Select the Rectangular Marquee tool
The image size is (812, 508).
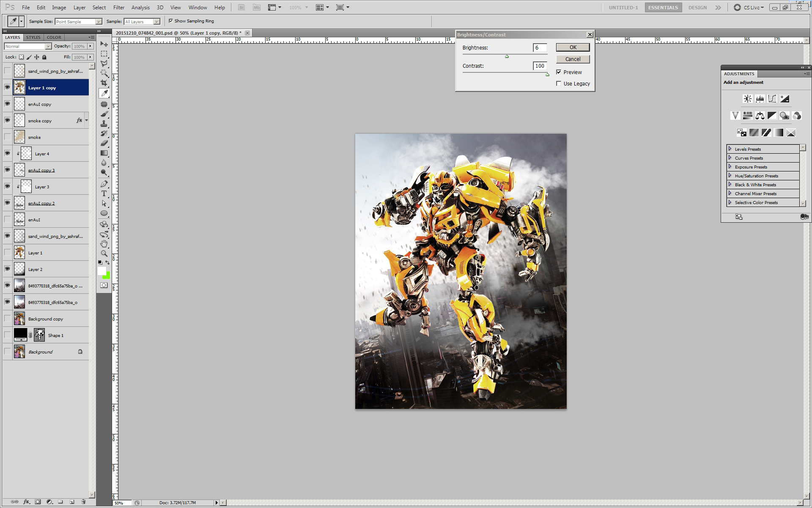click(104, 54)
